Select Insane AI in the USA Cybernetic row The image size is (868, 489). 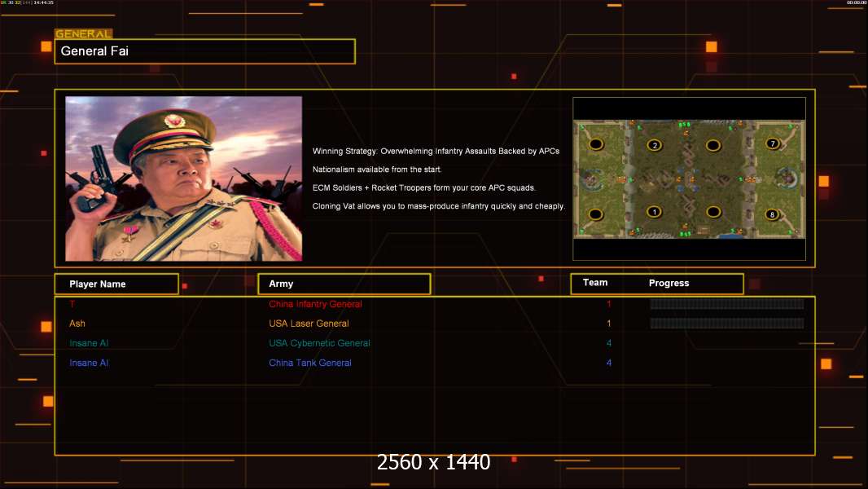pyautogui.click(x=89, y=343)
